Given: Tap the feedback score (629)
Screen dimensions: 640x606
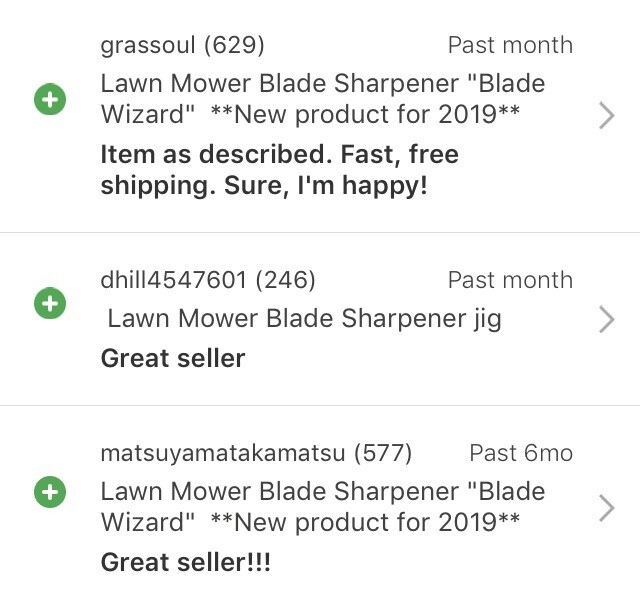Looking at the screenshot, I should coord(234,45).
